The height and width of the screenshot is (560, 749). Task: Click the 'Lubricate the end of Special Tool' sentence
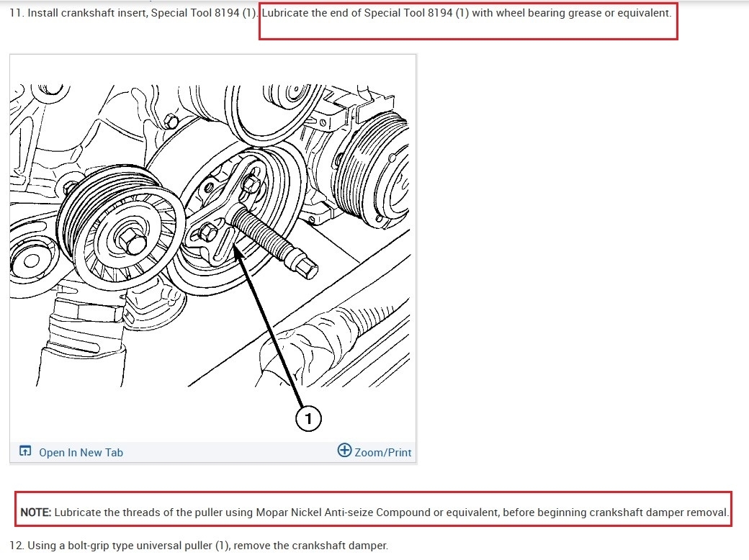466,13
